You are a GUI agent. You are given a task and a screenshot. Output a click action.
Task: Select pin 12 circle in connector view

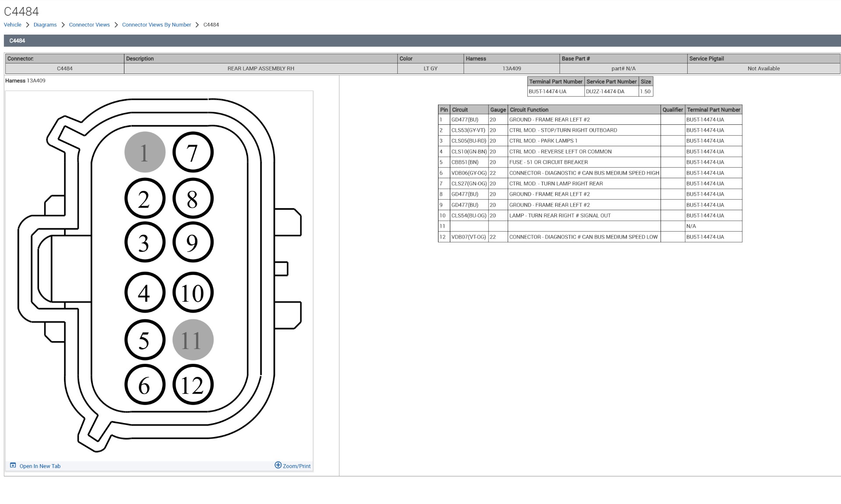click(193, 385)
